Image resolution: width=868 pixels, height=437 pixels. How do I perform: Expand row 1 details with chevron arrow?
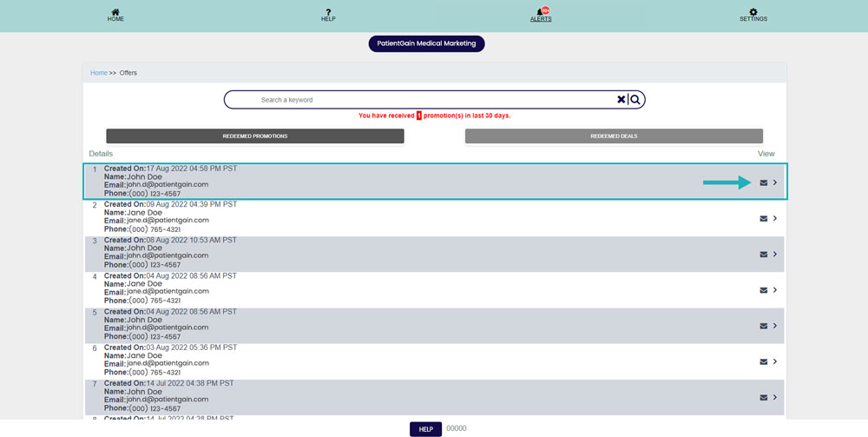coord(775,182)
